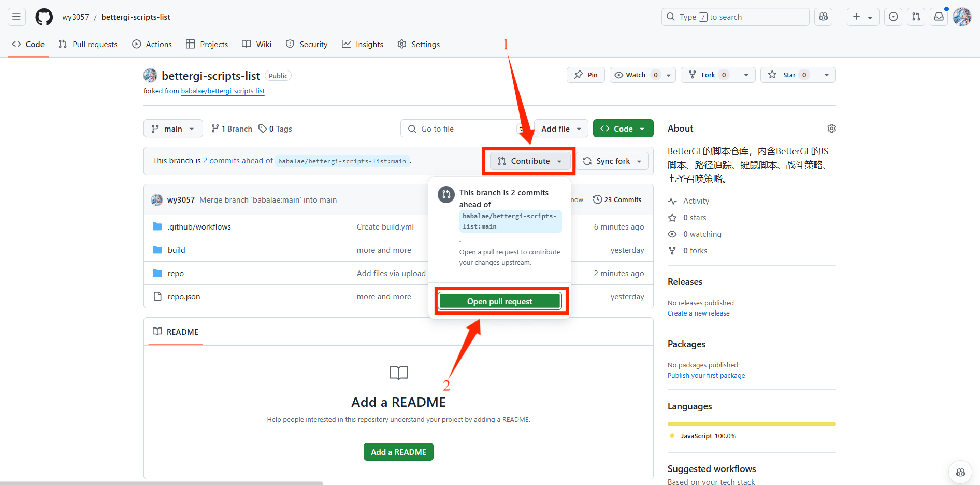The height and width of the screenshot is (485, 980).
Task: Click the Open pull request button
Action: click(x=499, y=301)
